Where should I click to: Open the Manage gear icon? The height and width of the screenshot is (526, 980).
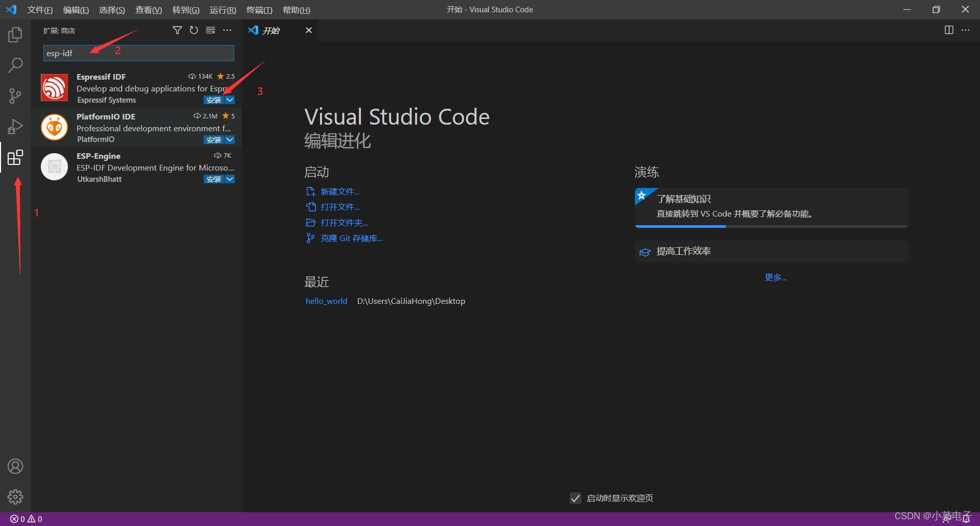tap(15, 496)
